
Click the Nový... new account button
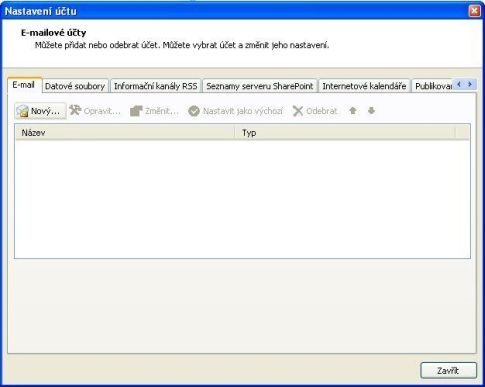pos(40,111)
